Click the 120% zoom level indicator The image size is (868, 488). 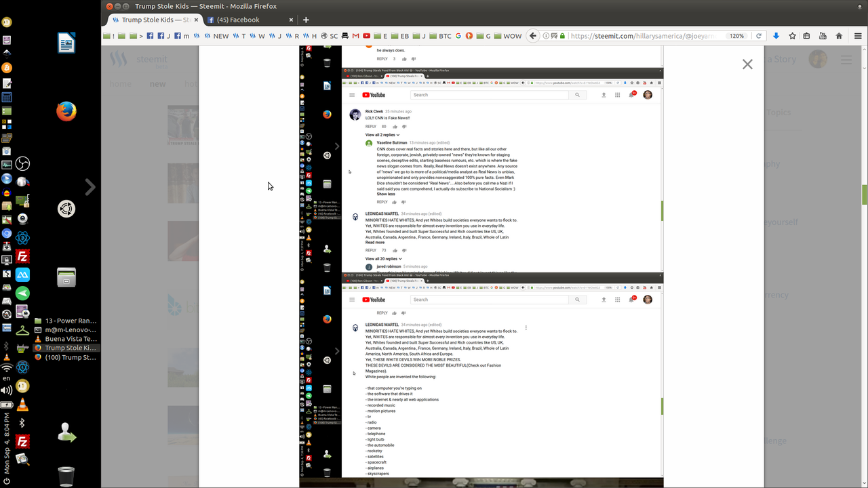pyautogui.click(x=737, y=36)
